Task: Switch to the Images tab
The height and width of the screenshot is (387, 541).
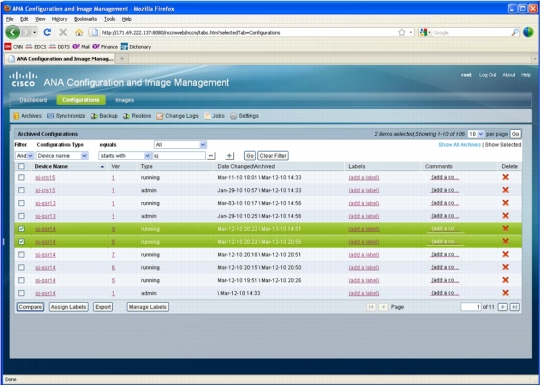Action: click(125, 100)
